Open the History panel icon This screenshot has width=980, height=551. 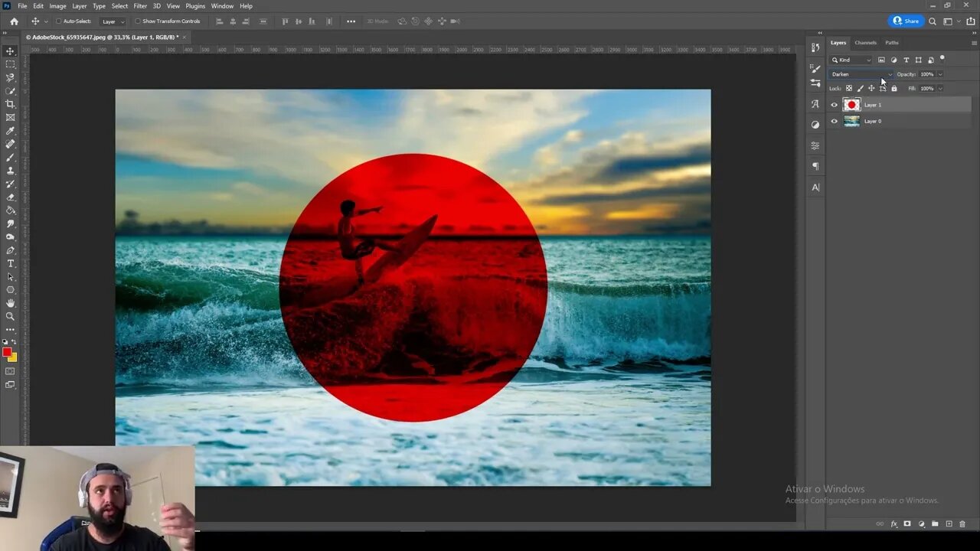click(815, 47)
